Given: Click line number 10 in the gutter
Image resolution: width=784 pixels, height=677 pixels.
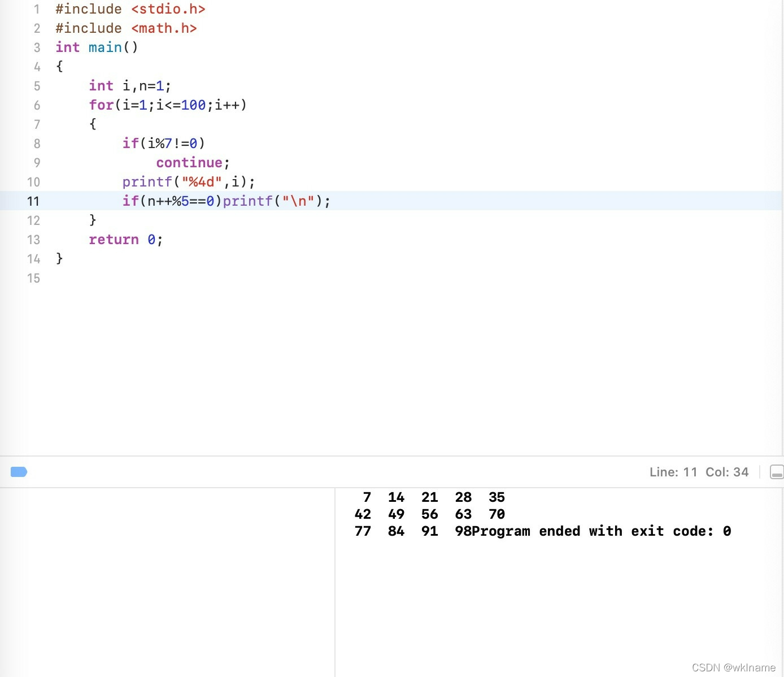Looking at the screenshot, I should tap(33, 182).
